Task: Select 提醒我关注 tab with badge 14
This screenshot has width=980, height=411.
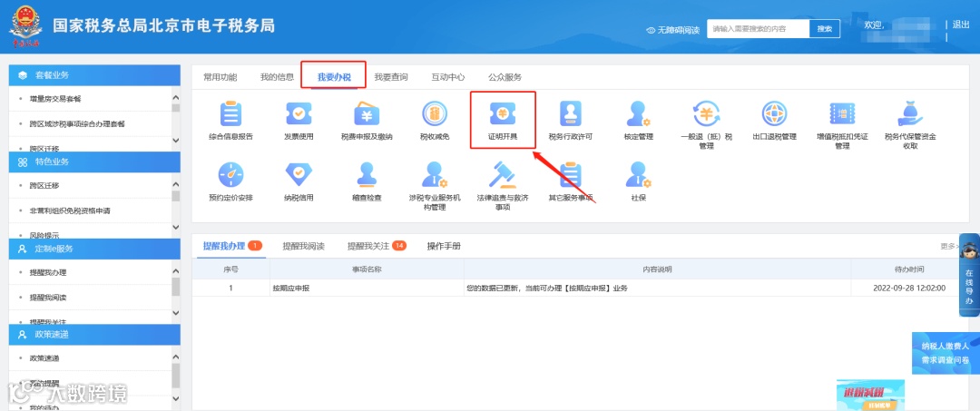Action: [x=377, y=246]
